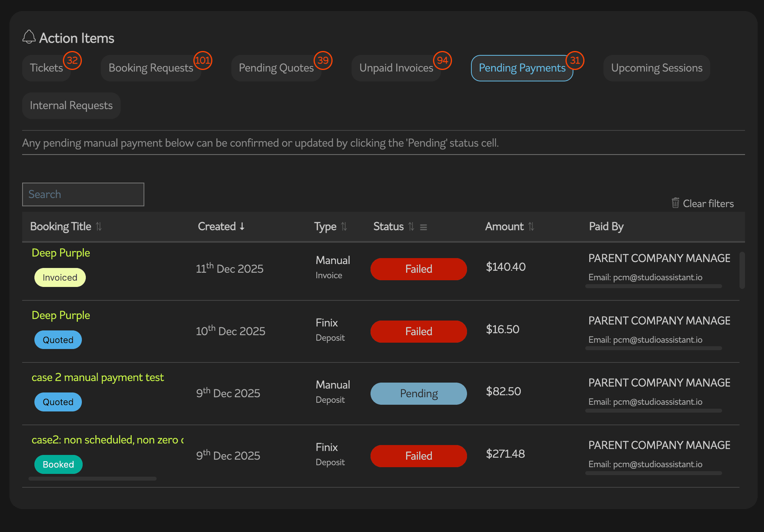The image size is (764, 532).
Task: Click the Booked status tag
Action: [59, 464]
